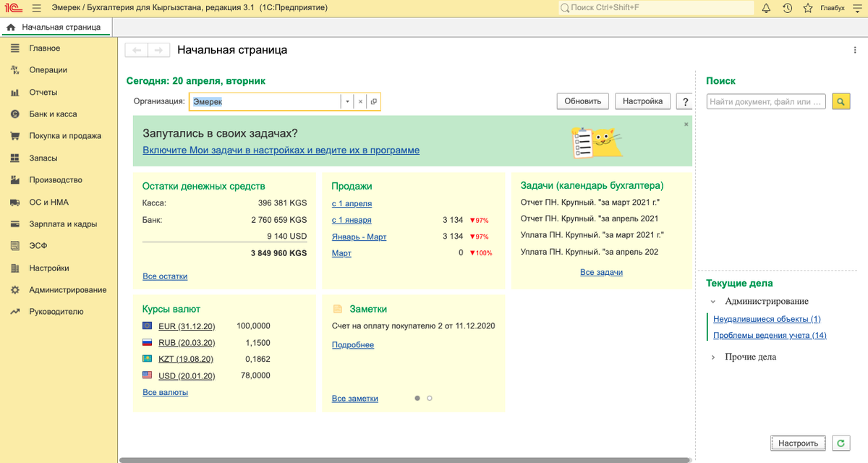This screenshot has width=868, height=463.
Task: Click the ОС и НМА truck icon
Action: pyautogui.click(x=14, y=203)
